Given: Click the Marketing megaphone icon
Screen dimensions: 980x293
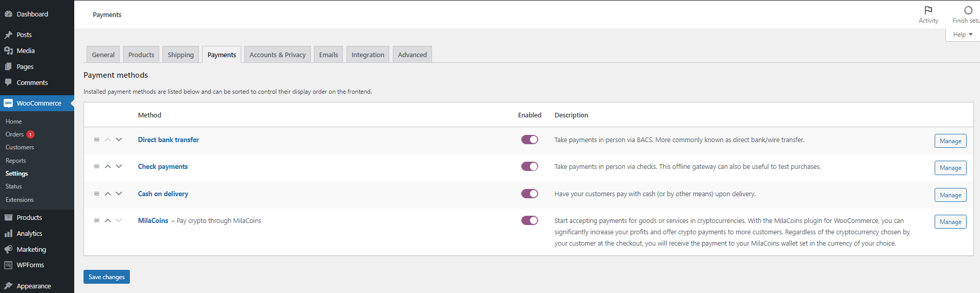Looking at the screenshot, I should 8,249.
